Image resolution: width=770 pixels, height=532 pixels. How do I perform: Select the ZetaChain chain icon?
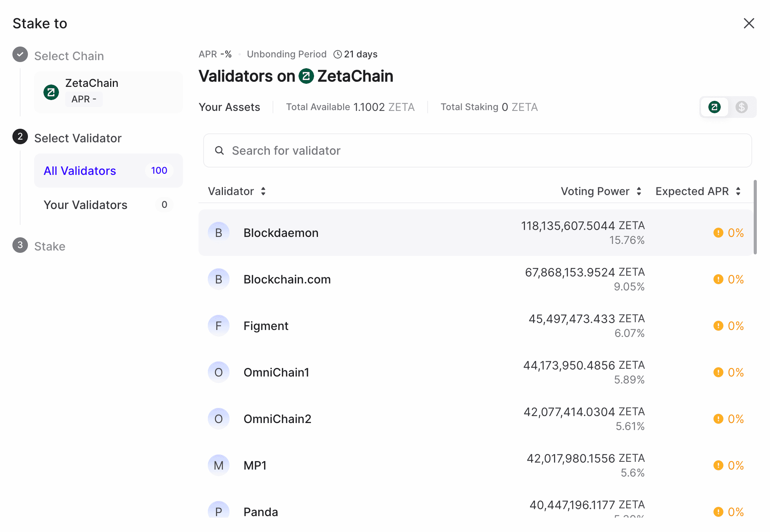[51, 92]
